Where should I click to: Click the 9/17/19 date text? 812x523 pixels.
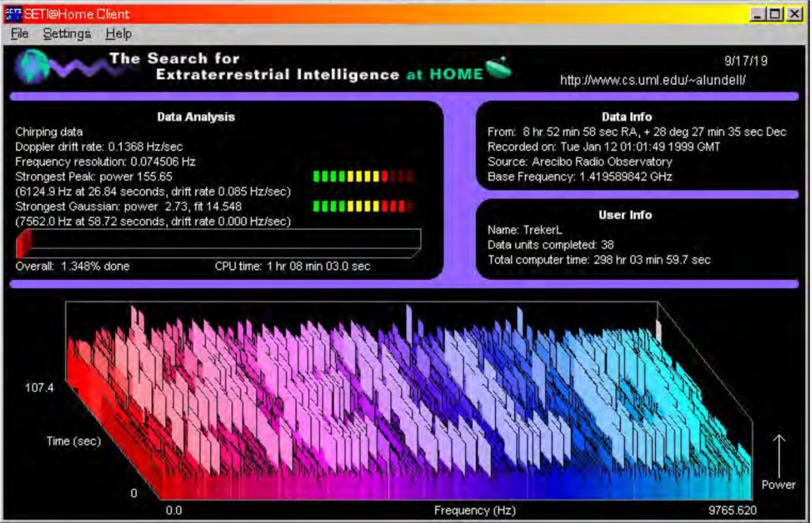[746, 61]
